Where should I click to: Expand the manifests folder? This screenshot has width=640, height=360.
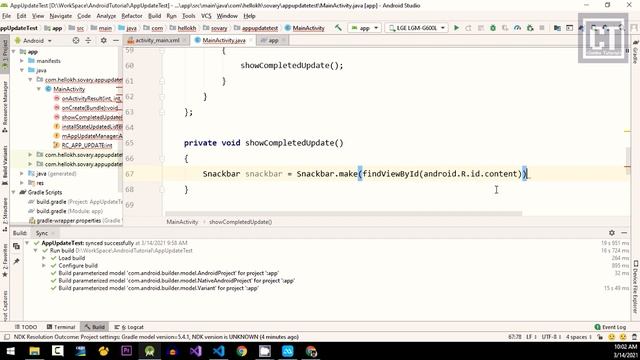pos(22,61)
